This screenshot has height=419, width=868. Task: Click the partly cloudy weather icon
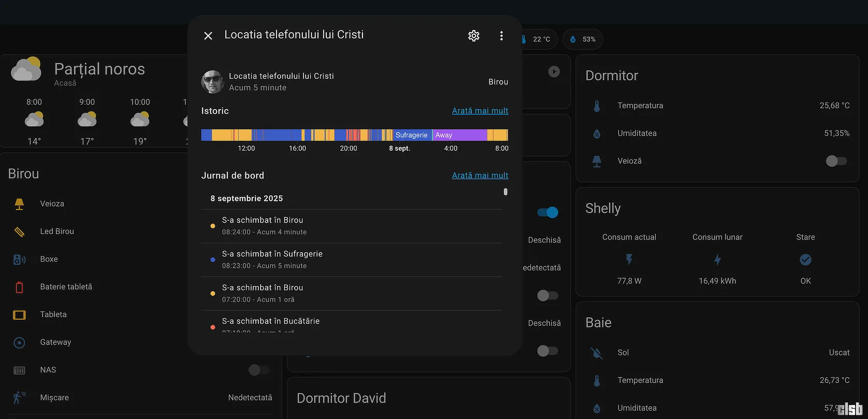[x=26, y=70]
